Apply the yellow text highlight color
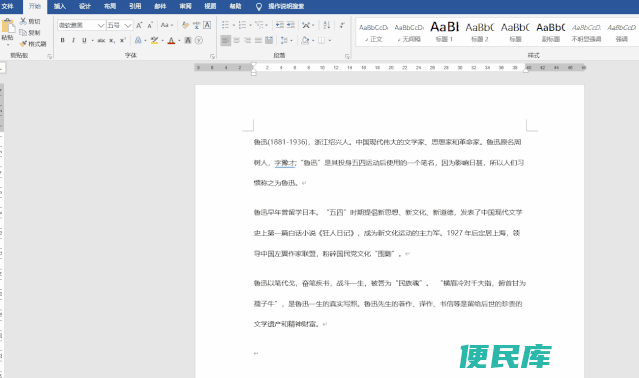Viewport: 639px width, 378px height. pos(154,40)
